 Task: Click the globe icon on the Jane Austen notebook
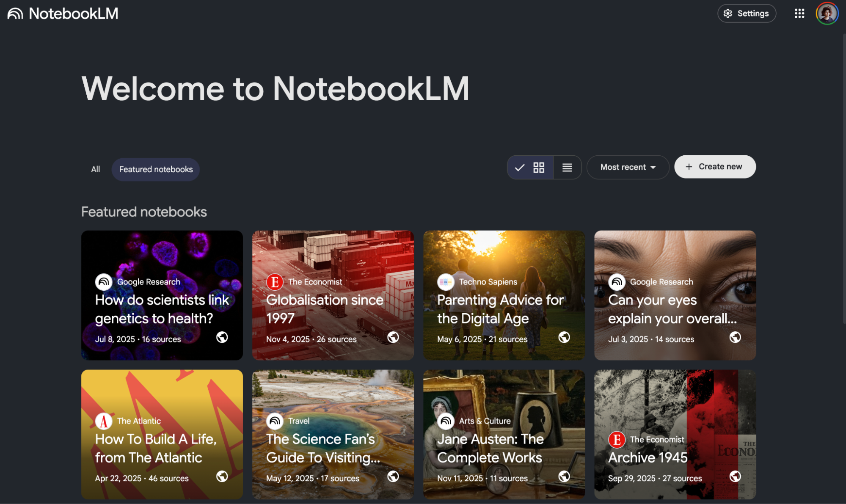coord(564,476)
